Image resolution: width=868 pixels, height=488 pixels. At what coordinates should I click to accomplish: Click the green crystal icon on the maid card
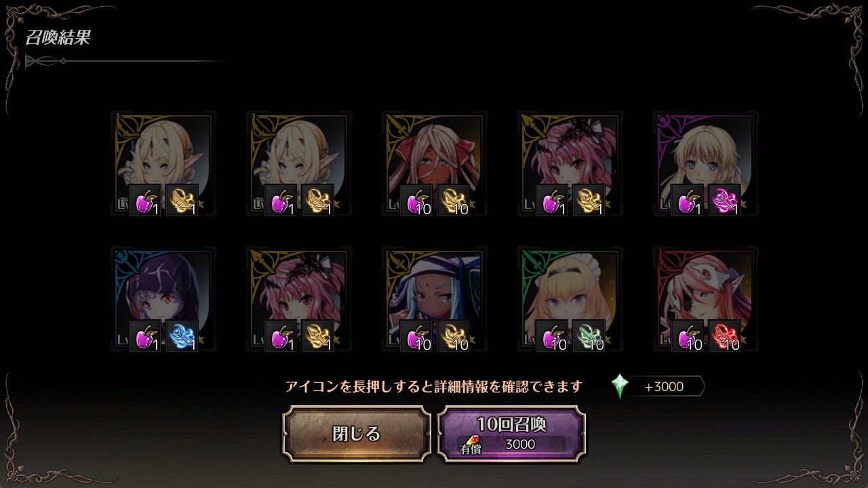pyautogui.click(x=589, y=336)
